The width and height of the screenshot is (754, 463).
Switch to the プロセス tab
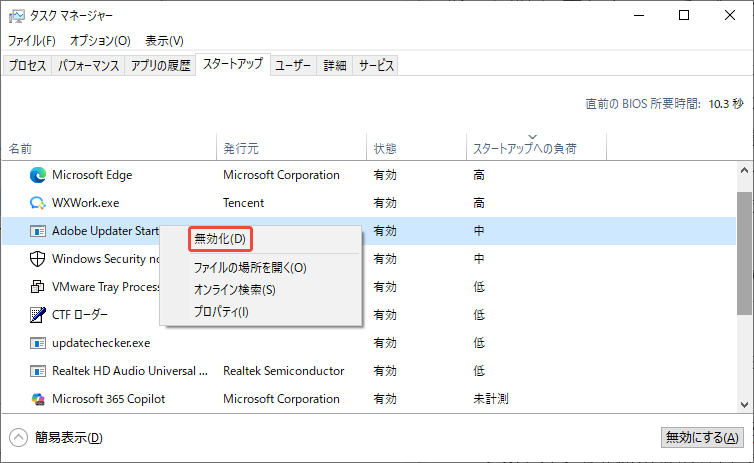point(27,65)
